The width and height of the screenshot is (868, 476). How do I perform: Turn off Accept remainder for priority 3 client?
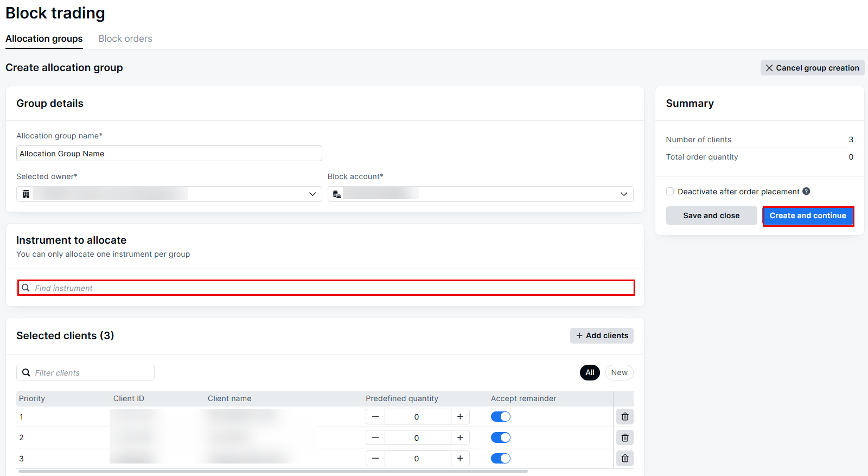point(500,459)
